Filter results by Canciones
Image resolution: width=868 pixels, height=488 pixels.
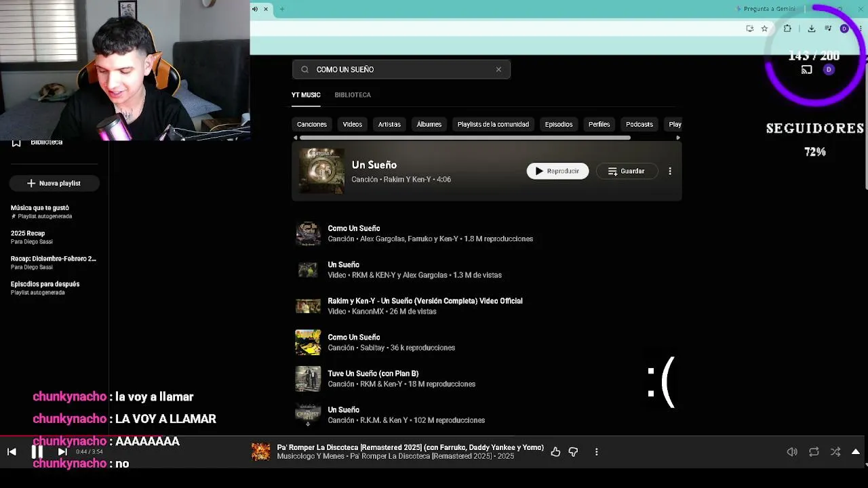[312, 124]
